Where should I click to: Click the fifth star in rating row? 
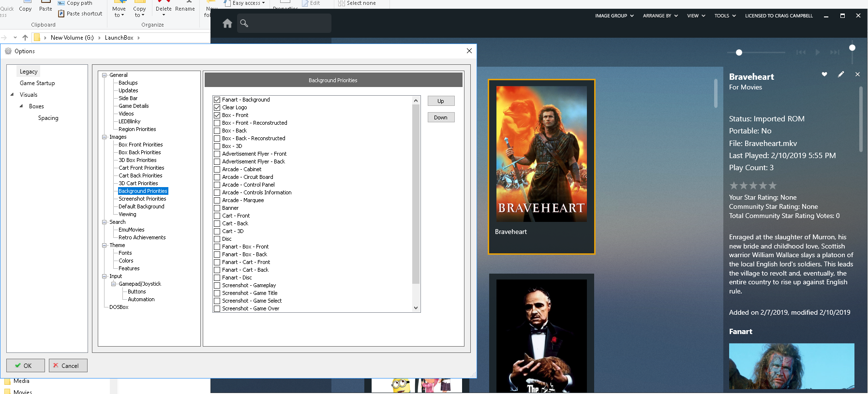tap(772, 186)
